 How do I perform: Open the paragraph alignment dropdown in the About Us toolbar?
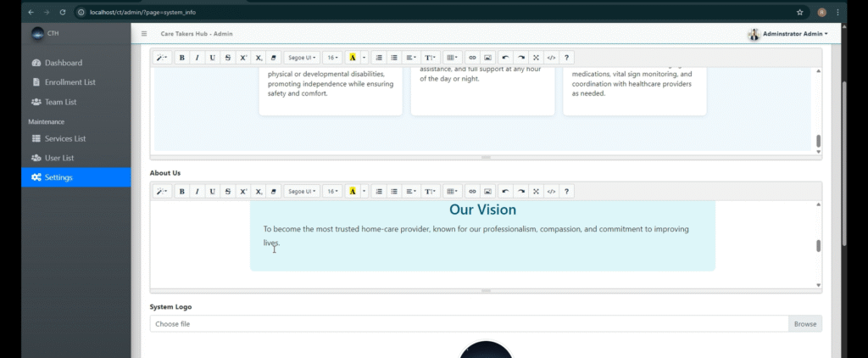click(x=411, y=191)
